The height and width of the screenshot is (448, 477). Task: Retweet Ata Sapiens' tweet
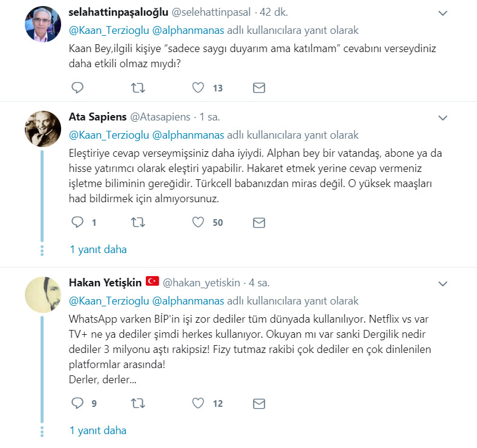[137, 222]
